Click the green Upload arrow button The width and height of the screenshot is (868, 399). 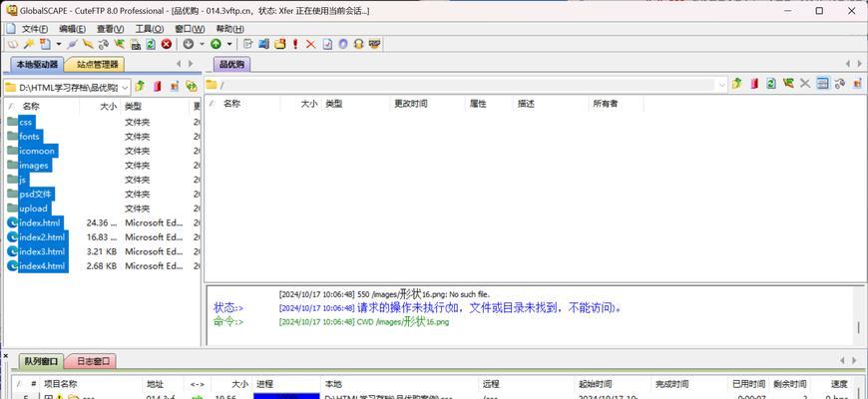pyautogui.click(x=216, y=44)
